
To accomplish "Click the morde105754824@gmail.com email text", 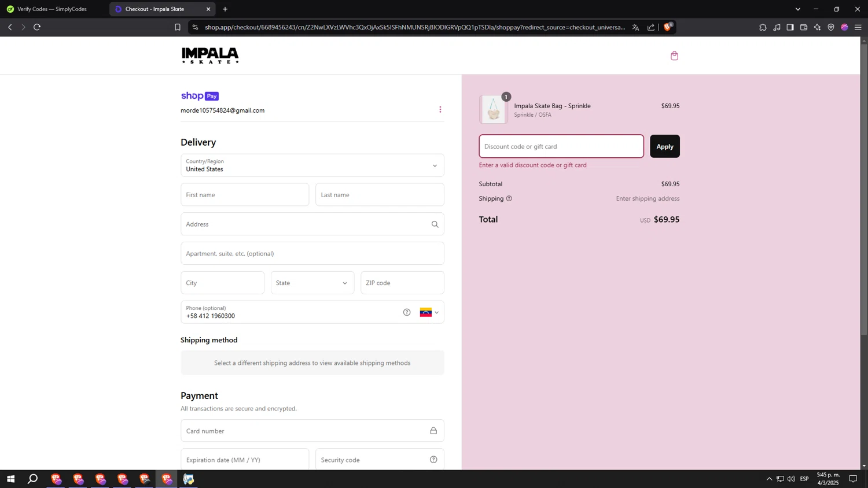I will pyautogui.click(x=223, y=110).
